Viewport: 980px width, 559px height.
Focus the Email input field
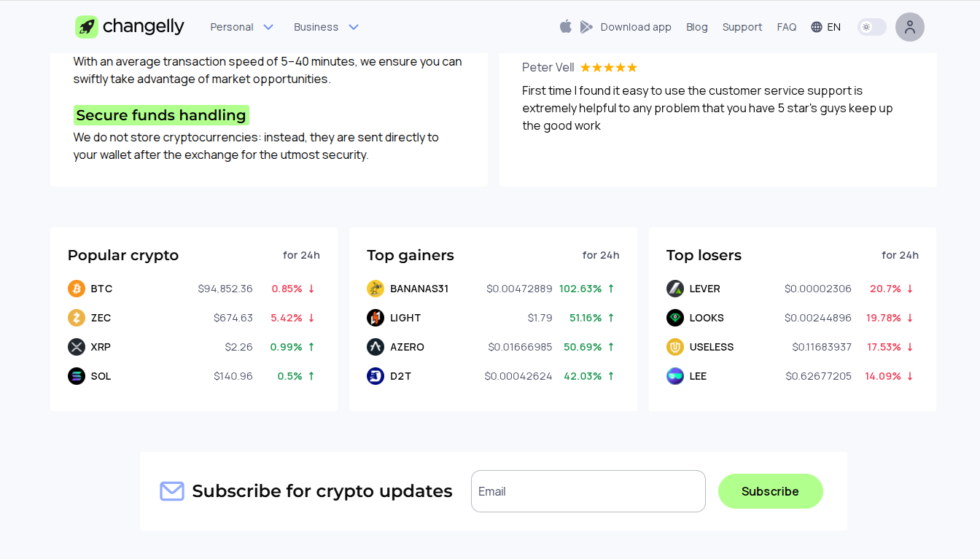(588, 491)
